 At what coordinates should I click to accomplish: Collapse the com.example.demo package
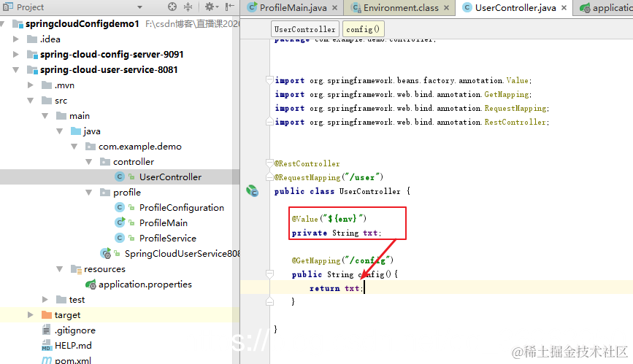tap(74, 147)
